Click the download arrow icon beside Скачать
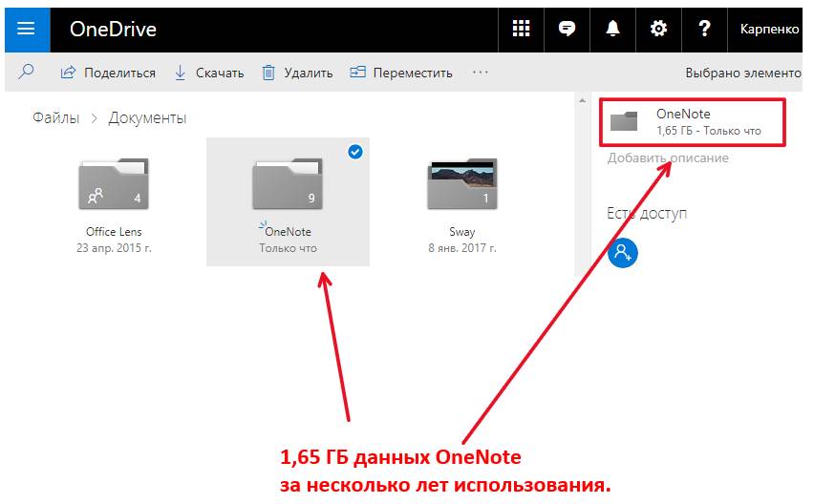 (181, 73)
